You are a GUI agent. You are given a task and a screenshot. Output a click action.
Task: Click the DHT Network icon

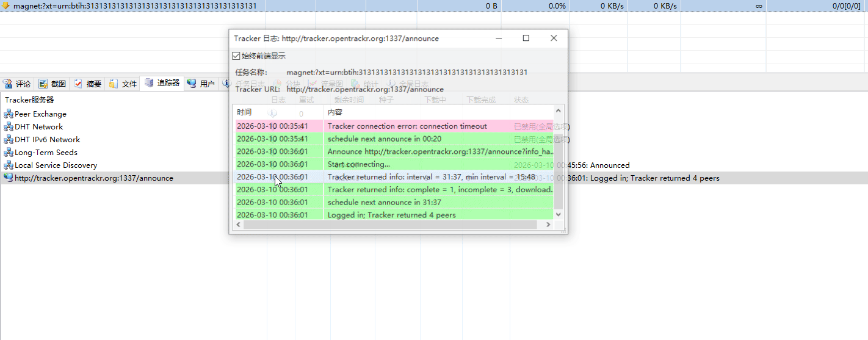(x=9, y=127)
